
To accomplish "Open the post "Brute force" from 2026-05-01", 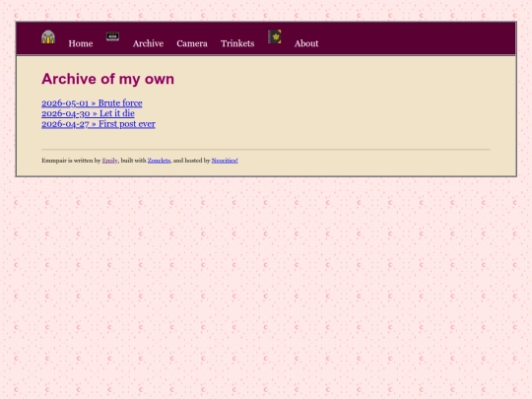I will [x=92, y=102].
